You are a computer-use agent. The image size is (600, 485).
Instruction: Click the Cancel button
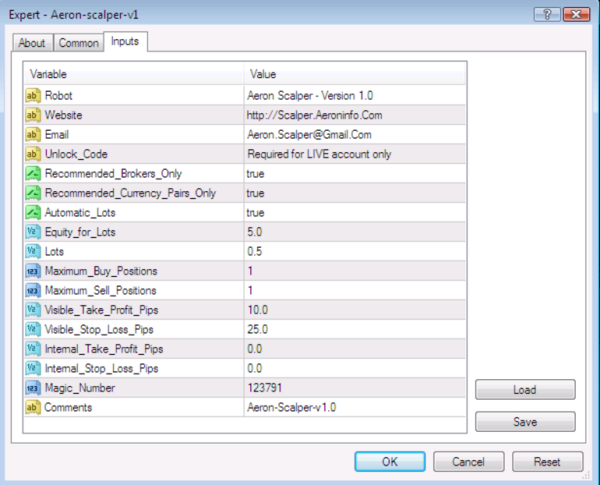point(469,462)
